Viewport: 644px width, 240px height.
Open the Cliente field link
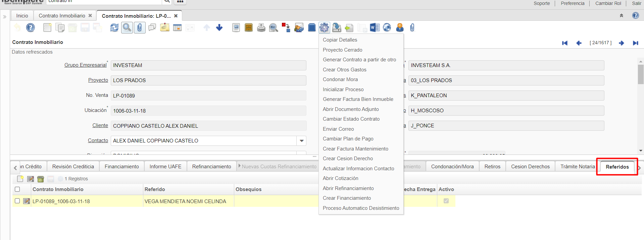pyautogui.click(x=100, y=125)
